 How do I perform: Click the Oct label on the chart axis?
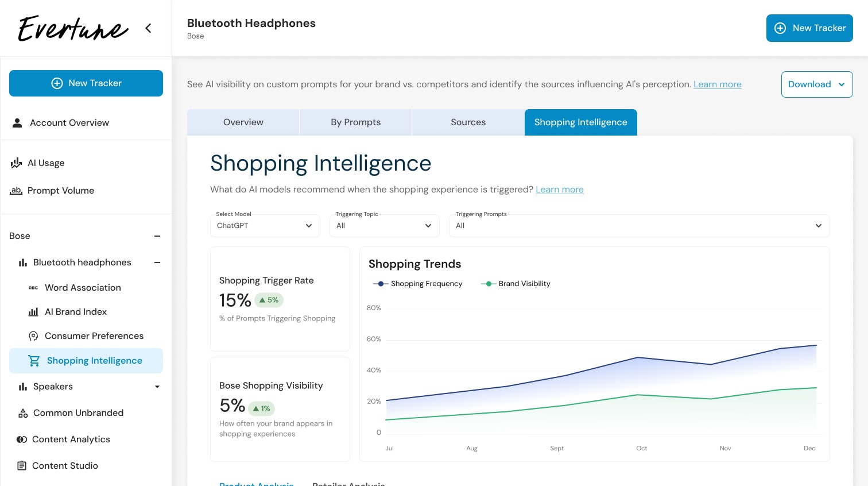point(642,448)
